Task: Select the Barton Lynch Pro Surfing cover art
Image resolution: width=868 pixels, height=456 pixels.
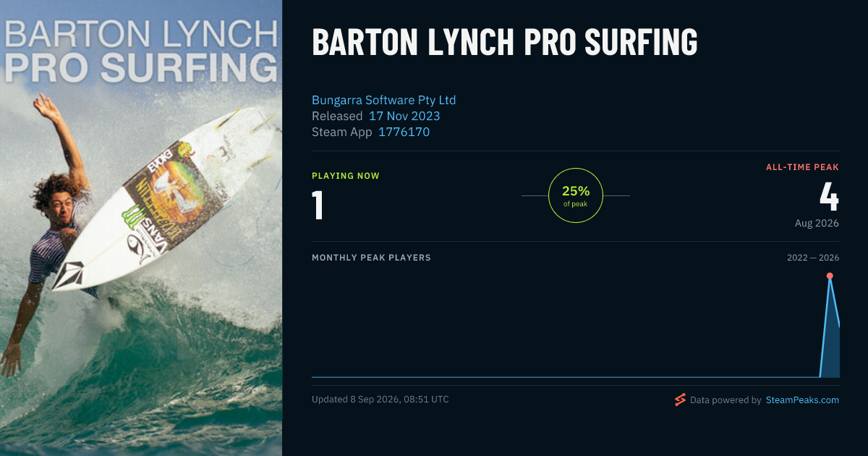Action: pos(141,228)
